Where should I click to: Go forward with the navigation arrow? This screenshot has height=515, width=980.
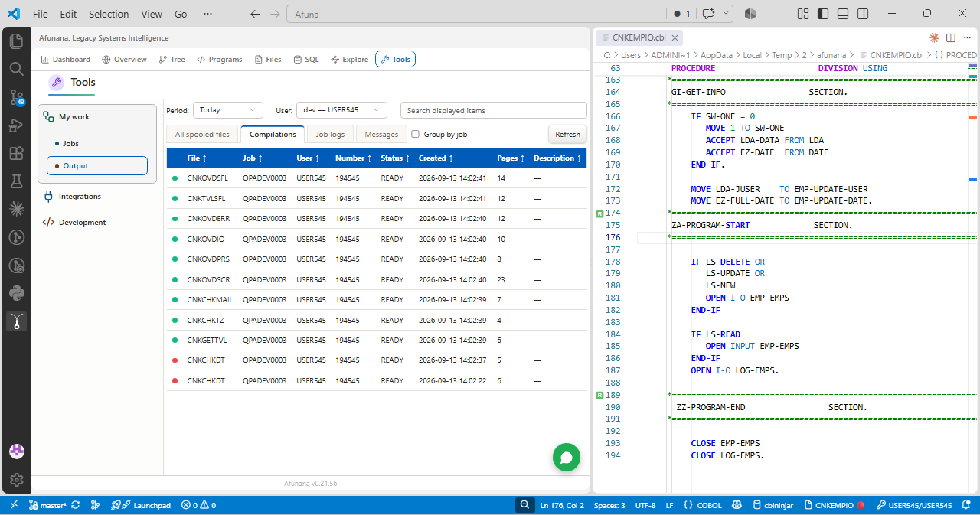click(275, 14)
